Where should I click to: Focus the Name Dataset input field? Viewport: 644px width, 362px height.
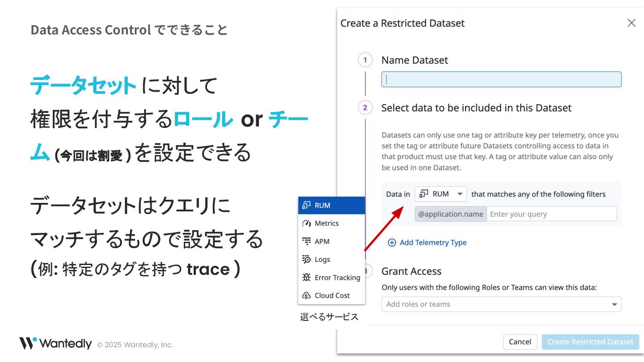(x=501, y=80)
